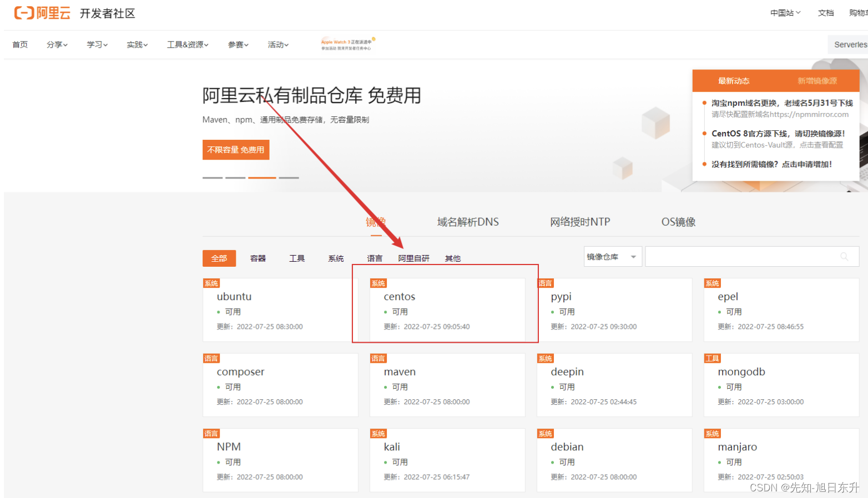This screenshot has width=868, height=498.
Task: Select the 容器 category filter
Action: point(258,258)
